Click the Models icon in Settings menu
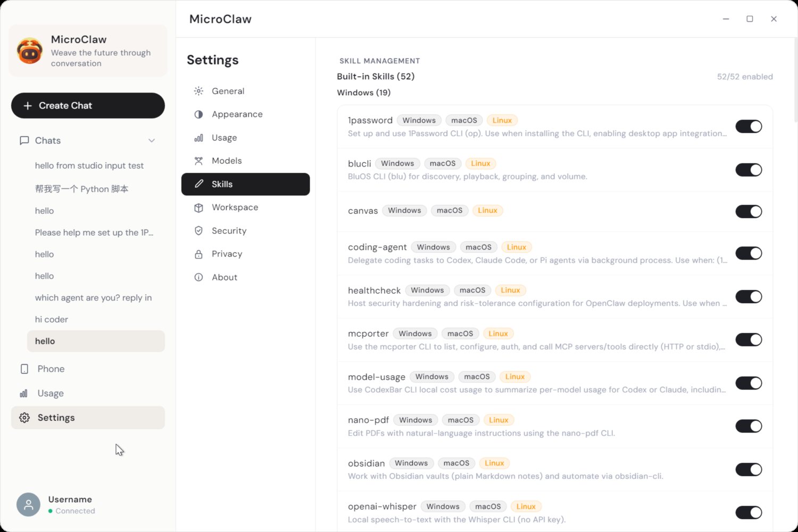This screenshot has width=798, height=532. pyautogui.click(x=198, y=161)
